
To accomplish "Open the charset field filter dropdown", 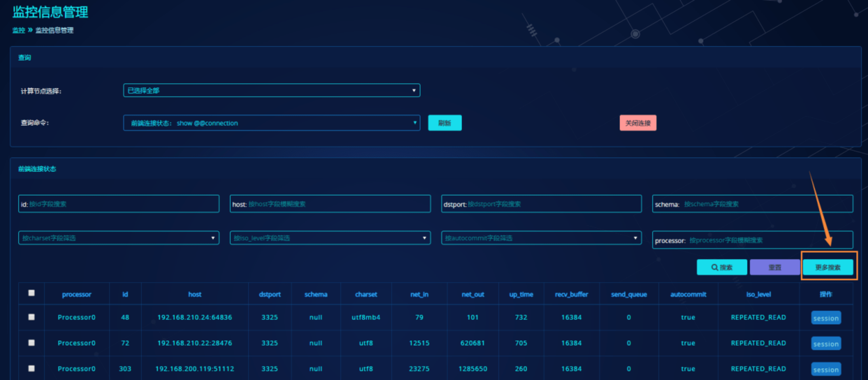I will (x=119, y=238).
